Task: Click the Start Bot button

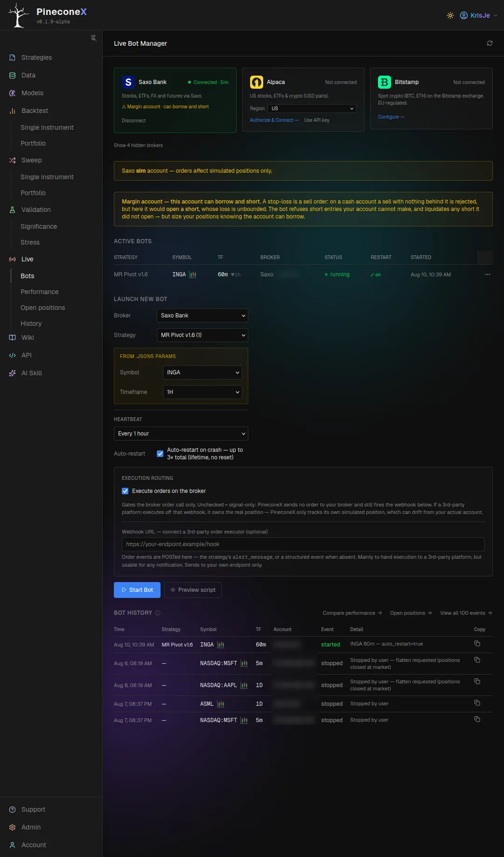Action: (x=137, y=590)
